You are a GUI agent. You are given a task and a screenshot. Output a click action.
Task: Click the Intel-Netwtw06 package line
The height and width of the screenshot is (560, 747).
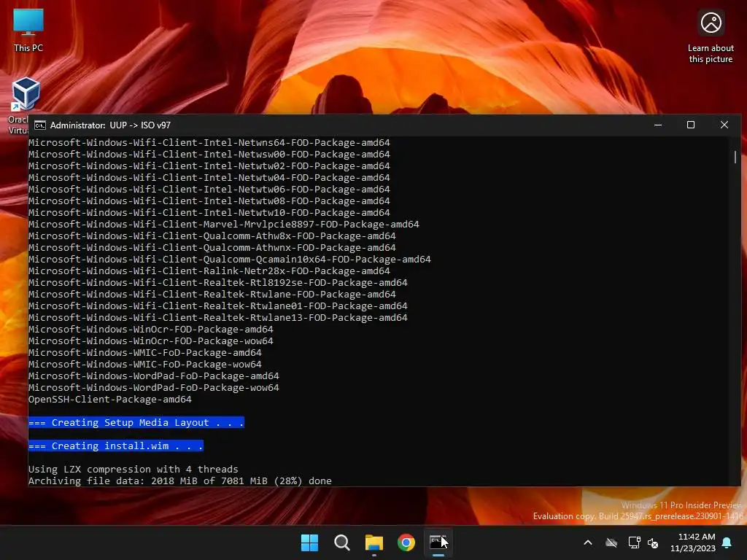click(209, 189)
